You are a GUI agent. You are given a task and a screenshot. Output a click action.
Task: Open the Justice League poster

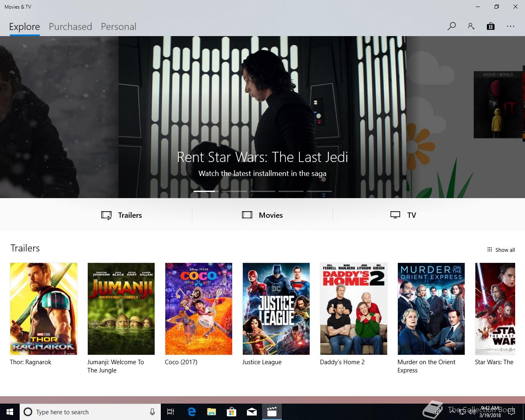point(276,309)
